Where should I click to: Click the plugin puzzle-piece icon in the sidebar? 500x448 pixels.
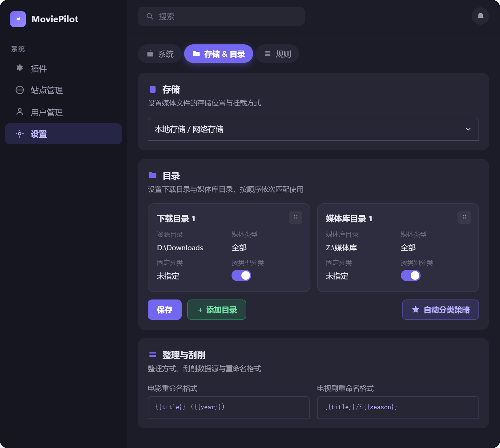(20, 68)
